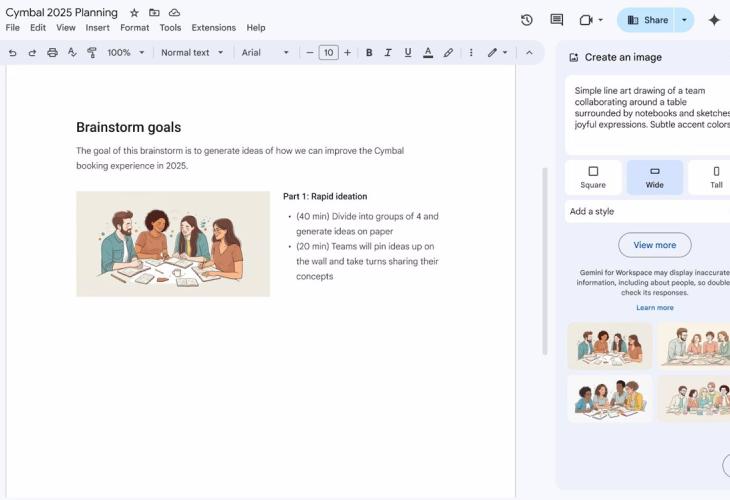This screenshot has width=730, height=500.
Task: Select the Square aspect ratio option
Action: coord(593,177)
